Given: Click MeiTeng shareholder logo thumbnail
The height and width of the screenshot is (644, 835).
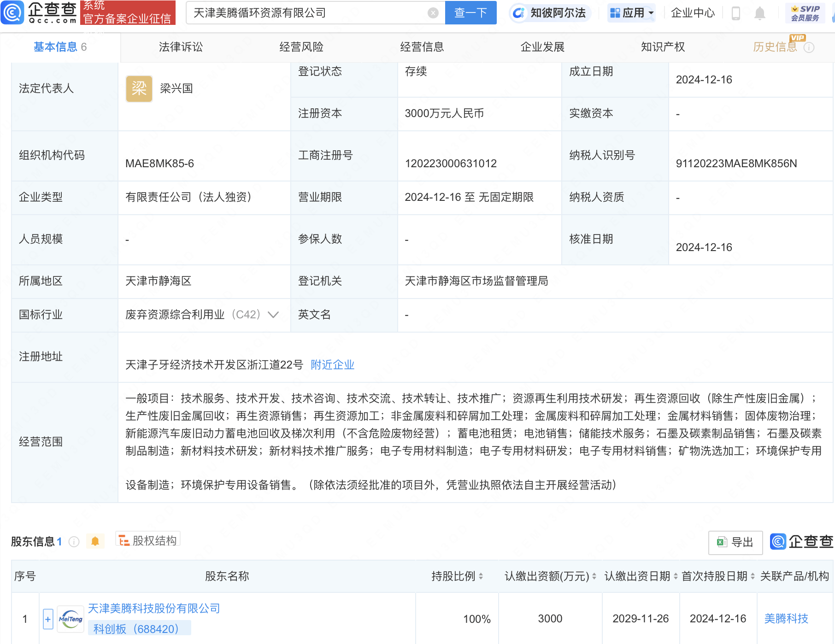Looking at the screenshot, I should coord(71,619).
